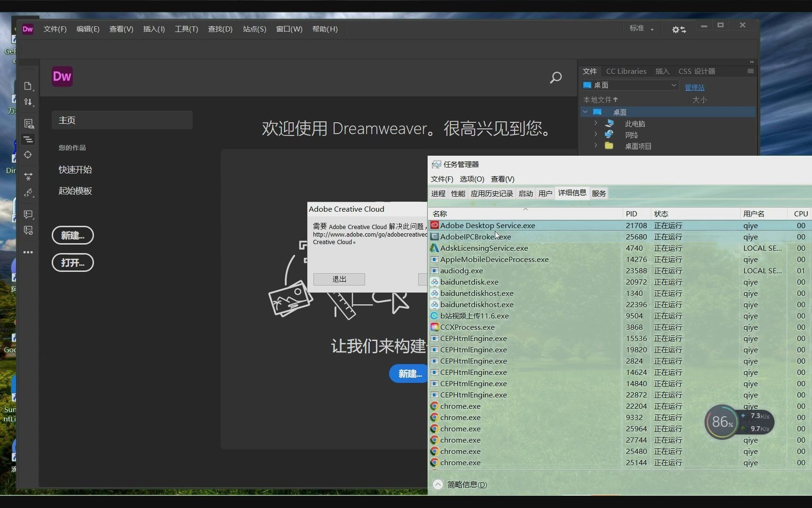Click 退出 in Adobe Creative Cloud dialog

(339, 279)
